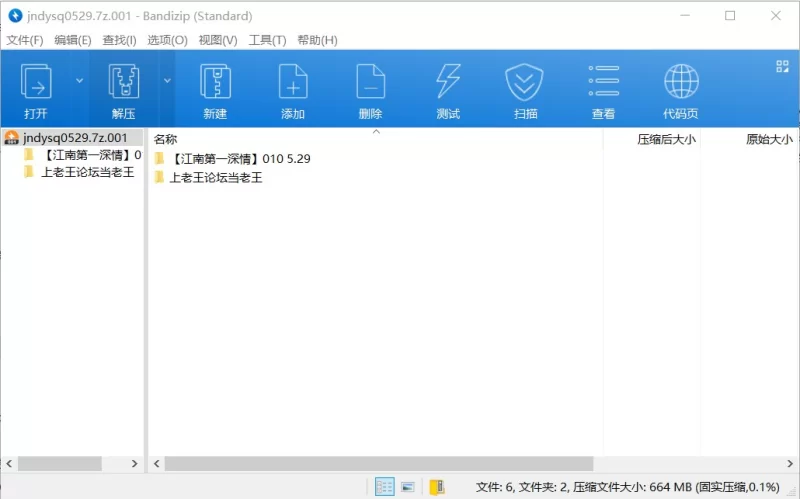Open the 选项(O) menu

(167, 40)
